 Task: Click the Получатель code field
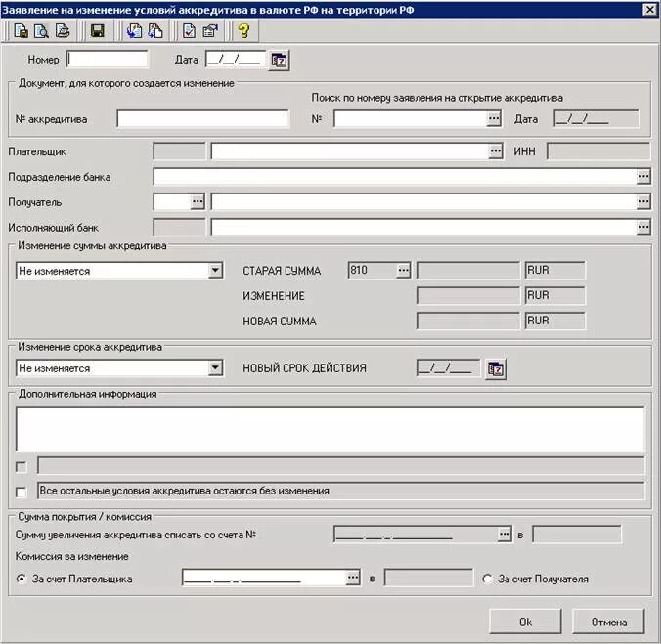tap(172, 201)
